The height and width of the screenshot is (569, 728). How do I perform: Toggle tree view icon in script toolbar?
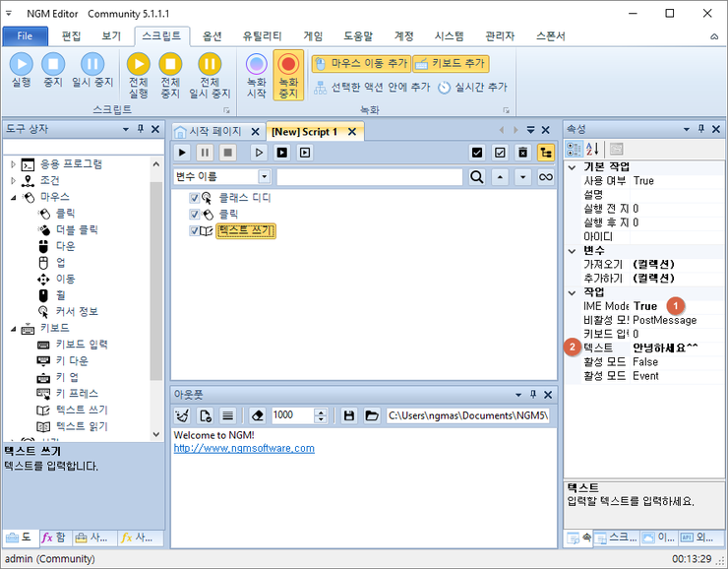546,153
